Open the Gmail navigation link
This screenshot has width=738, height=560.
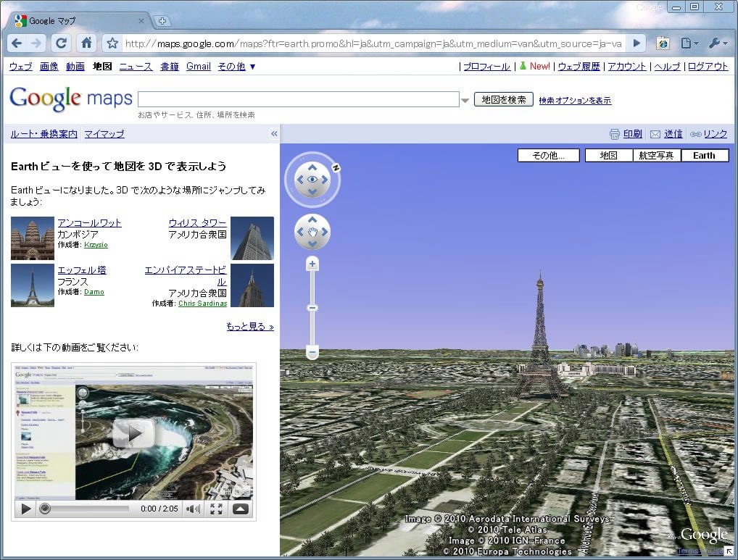pos(198,67)
